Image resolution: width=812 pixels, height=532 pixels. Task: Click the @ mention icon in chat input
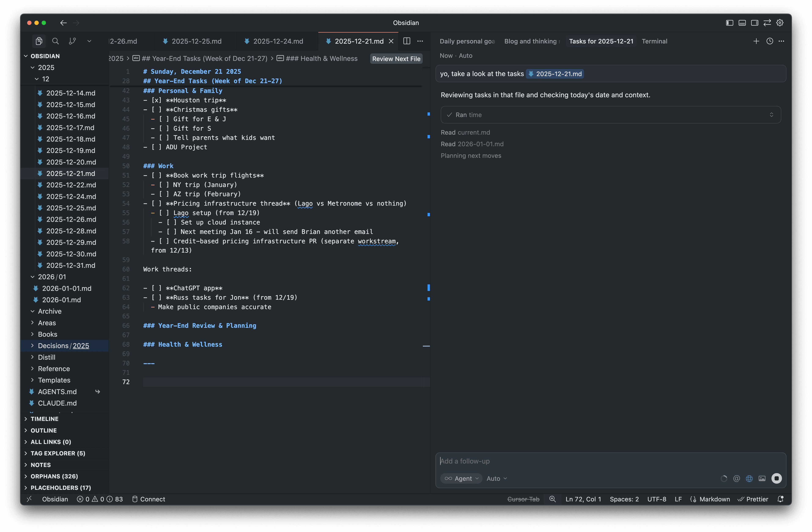(737, 478)
